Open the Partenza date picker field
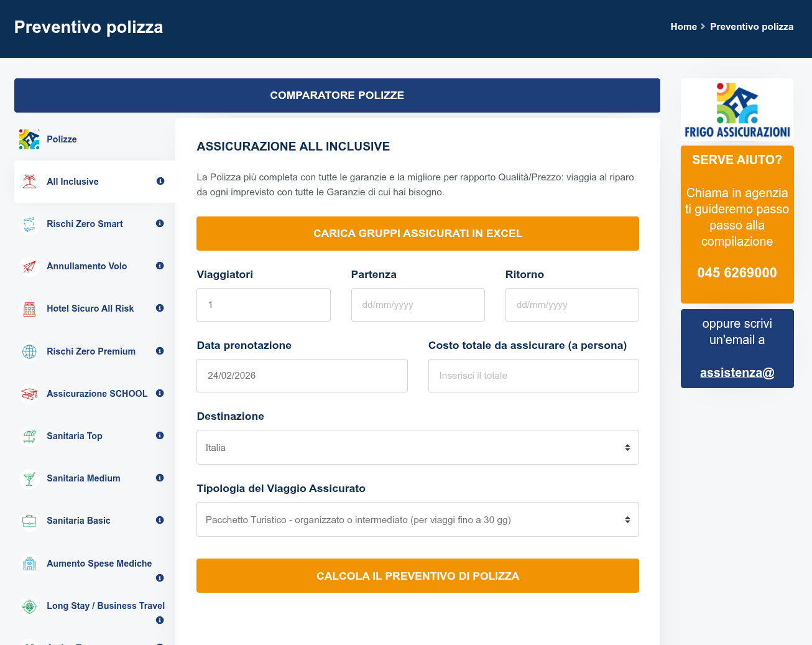Image resolution: width=812 pixels, height=645 pixels. click(417, 305)
